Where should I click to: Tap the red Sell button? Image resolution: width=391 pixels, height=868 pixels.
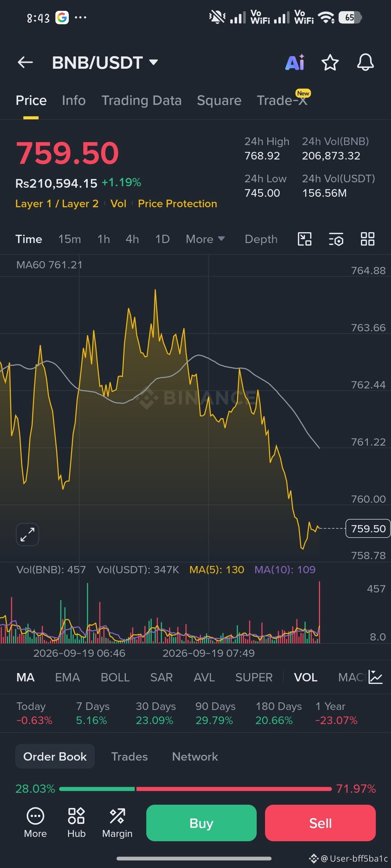(x=320, y=823)
